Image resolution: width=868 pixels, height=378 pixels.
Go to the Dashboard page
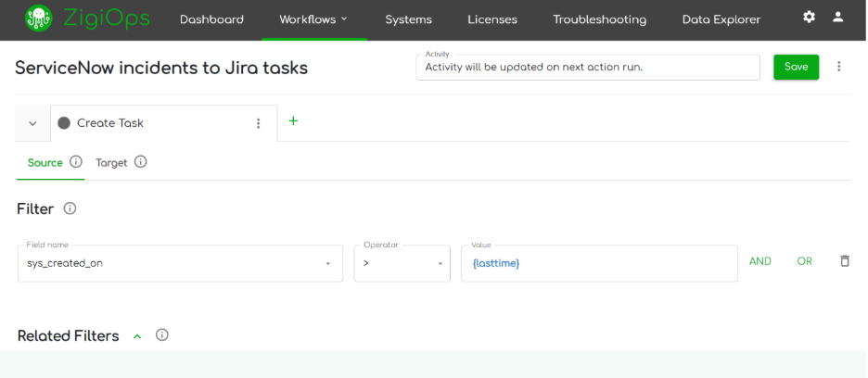tap(211, 19)
